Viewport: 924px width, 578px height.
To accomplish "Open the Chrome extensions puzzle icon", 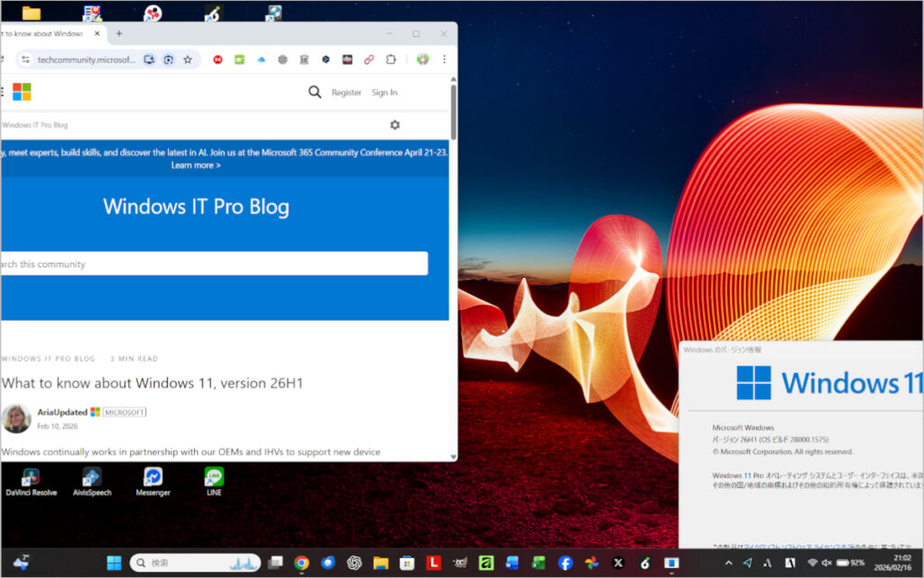I will (x=391, y=60).
